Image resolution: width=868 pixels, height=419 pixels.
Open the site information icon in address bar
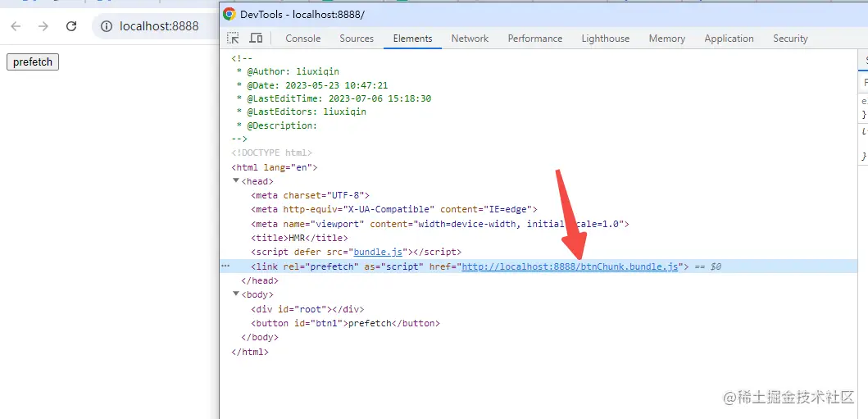pos(107,26)
